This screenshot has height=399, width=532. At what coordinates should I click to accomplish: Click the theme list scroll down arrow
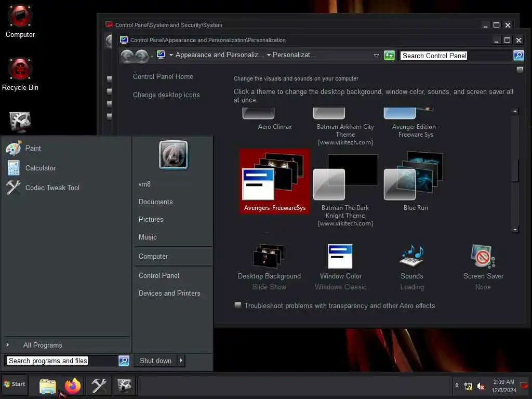(515, 230)
